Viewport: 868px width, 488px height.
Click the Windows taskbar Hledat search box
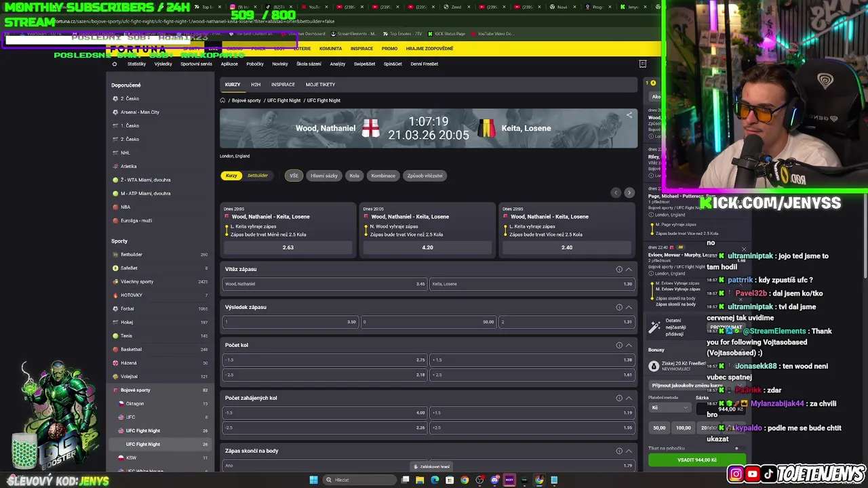point(359,480)
